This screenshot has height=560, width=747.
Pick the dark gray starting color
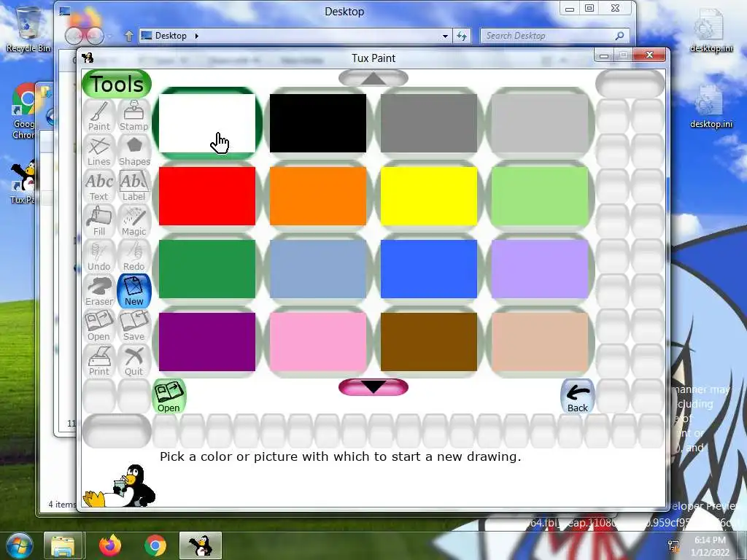[x=429, y=123]
